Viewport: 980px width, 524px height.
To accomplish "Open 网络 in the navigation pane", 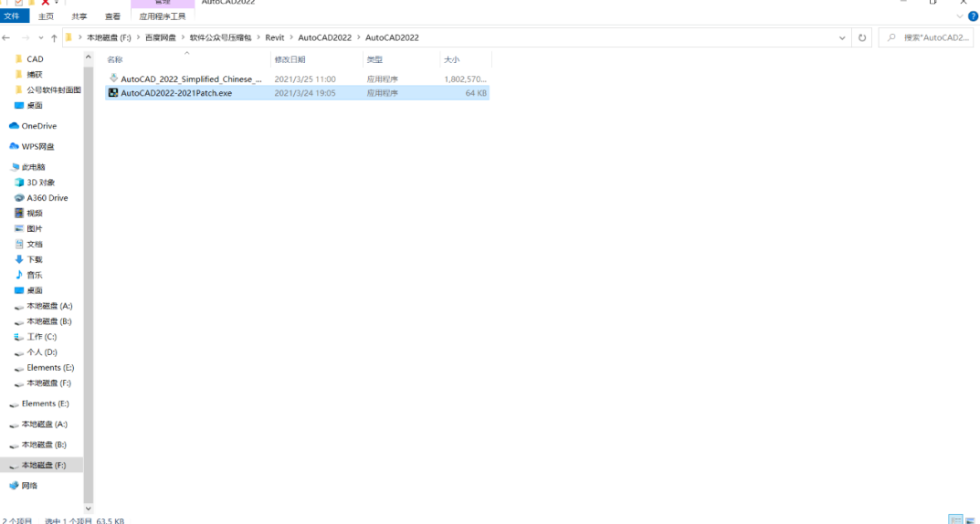I will 29,486.
